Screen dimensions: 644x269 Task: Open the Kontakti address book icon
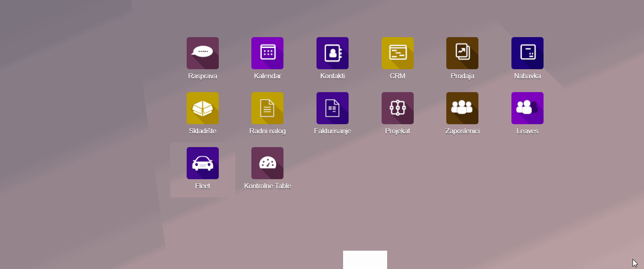[333, 53]
